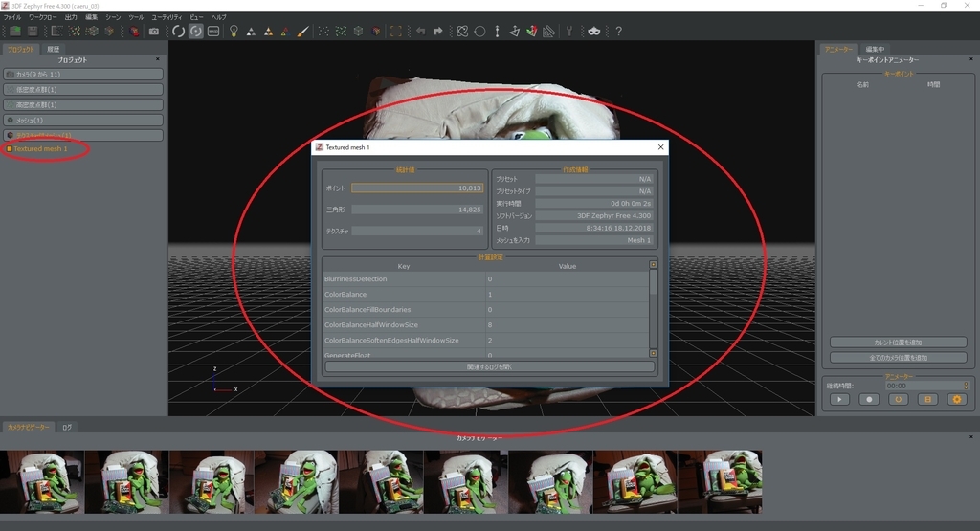Switch to the 履歴 tab
The height and width of the screenshot is (531, 980).
pos(54,49)
